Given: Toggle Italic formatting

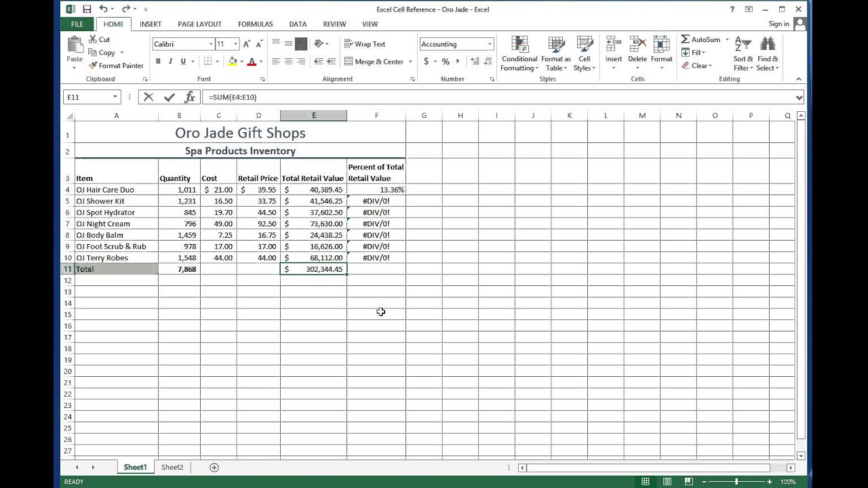Looking at the screenshot, I should pyautogui.click(x=170, y=62).
